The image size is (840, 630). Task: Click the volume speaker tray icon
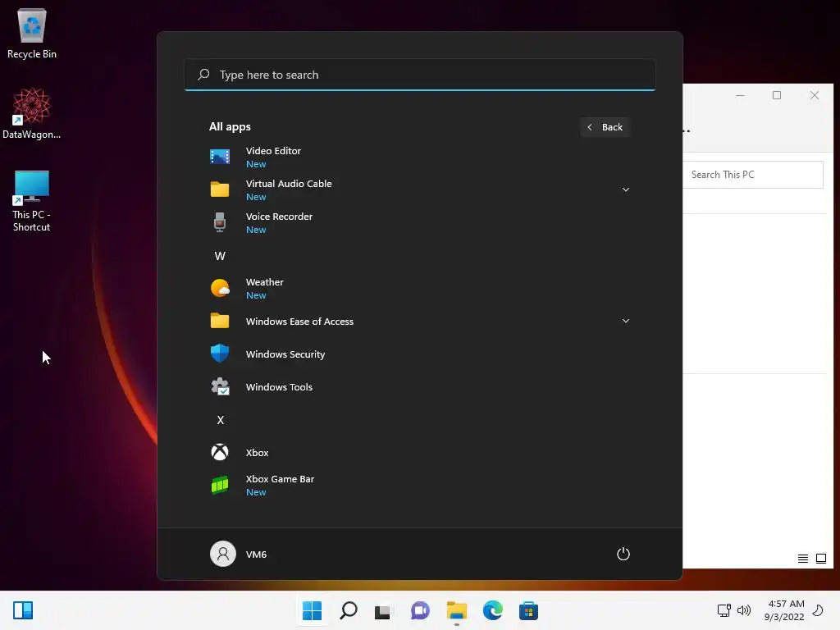[743, 610]
